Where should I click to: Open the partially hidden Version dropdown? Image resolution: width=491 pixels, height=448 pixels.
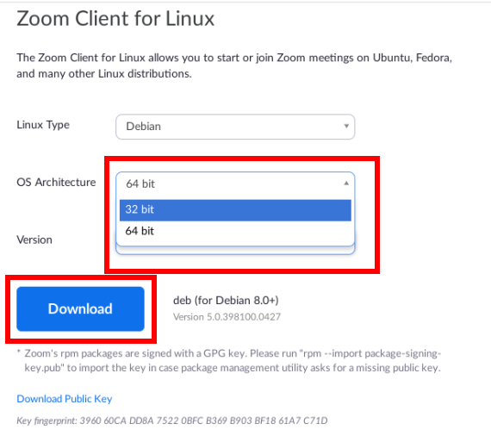click(x=235, y=251)
